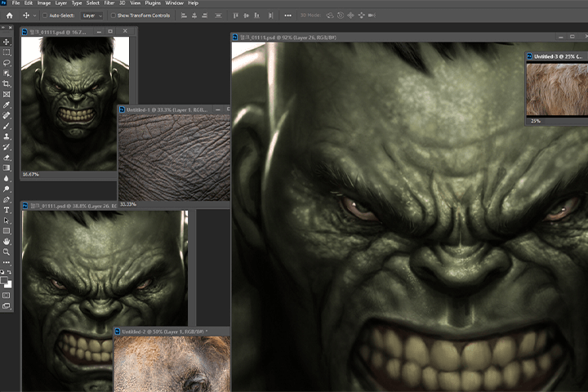This screenshot has height=392, width=588.
Task: Click the 33.33% zoom field of Untitled-1
Action: coord(128,204)
